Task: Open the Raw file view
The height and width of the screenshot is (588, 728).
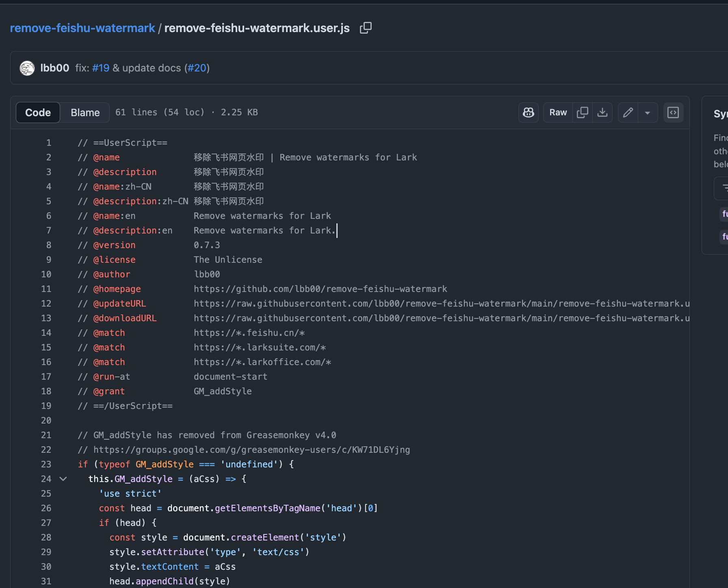Action: click(x=558, y=112)
